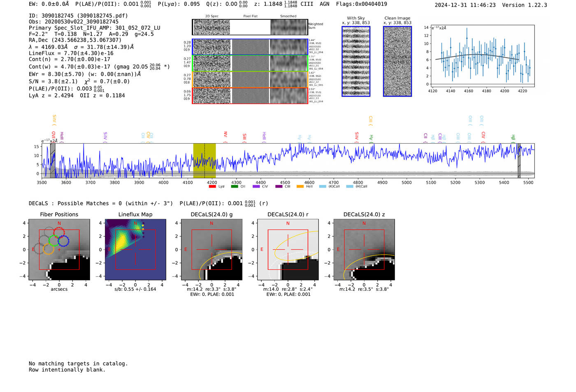The image size is (576, 392).
Task: Click the Smoothed column header
Action: pos(288,16)
